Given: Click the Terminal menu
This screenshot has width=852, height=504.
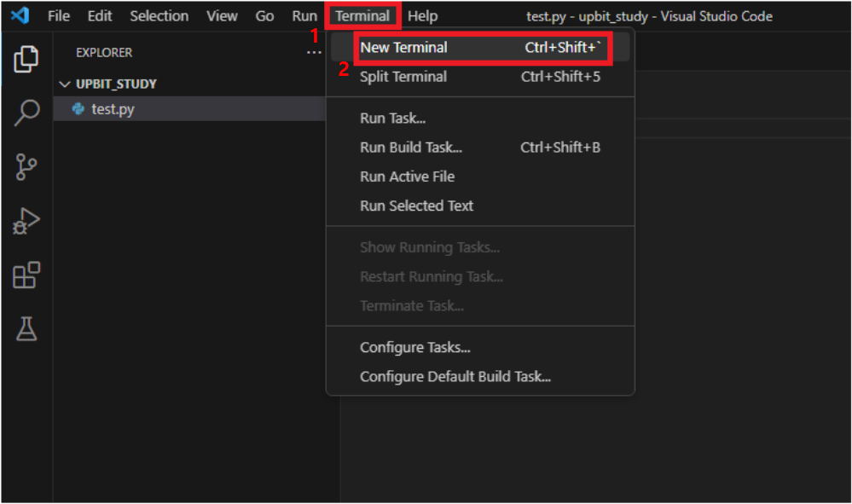Looking at the screenshot, I should pos(362,16).
